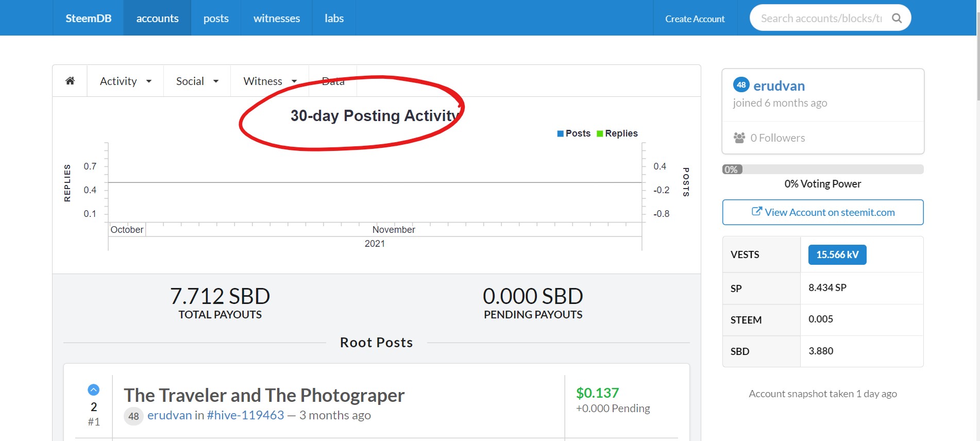This screenshot has height=441, width=980.
Task: Toggle the blue Posts legend swatch
Action: [560, 133]
